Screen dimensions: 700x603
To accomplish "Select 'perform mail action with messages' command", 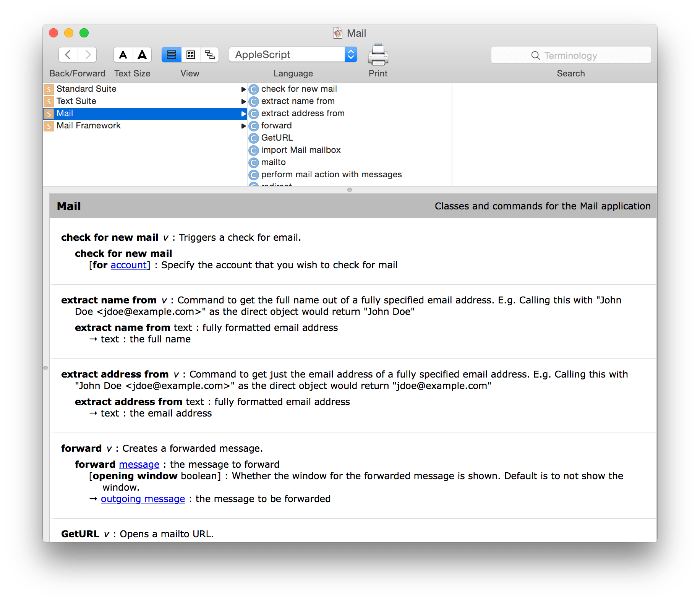I will [x=350, y=175].
